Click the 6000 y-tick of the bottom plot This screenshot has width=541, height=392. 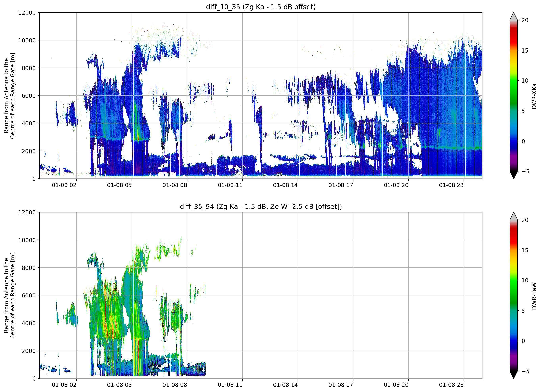click(29, 295)
